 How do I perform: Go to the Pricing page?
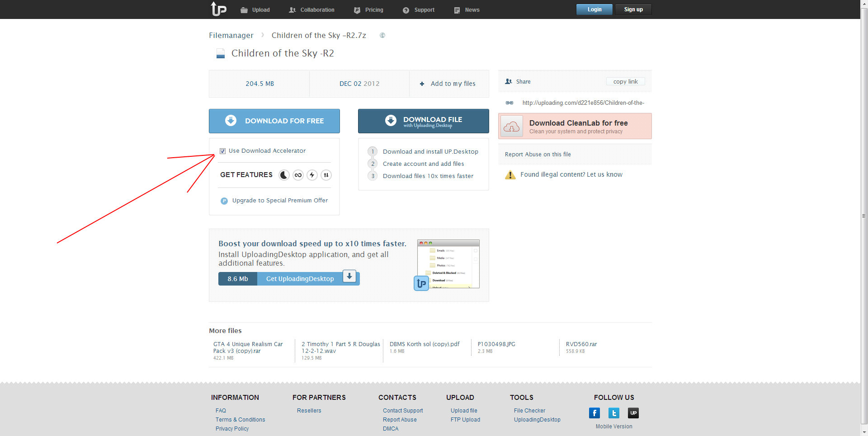pyautogui.click(x=368, y=10)
